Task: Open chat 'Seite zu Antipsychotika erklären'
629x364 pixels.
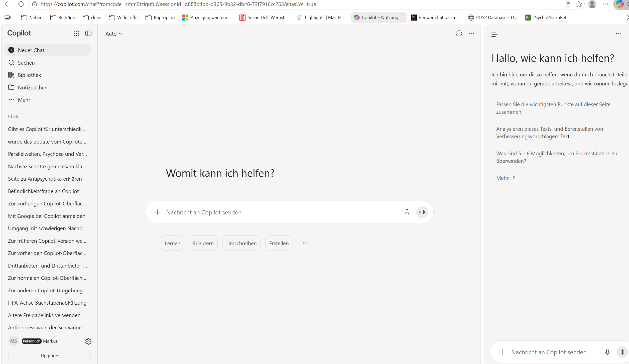Action: click(x=48, y=179)
